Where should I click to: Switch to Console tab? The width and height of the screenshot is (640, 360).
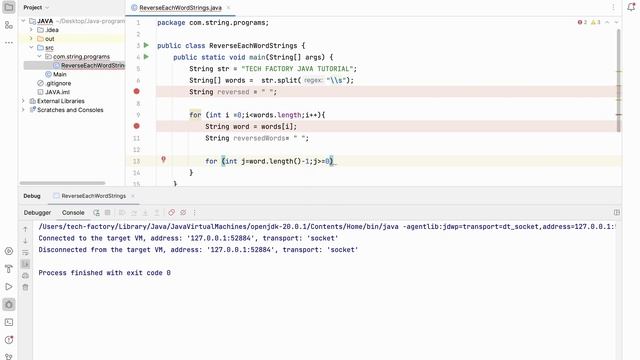73,213
